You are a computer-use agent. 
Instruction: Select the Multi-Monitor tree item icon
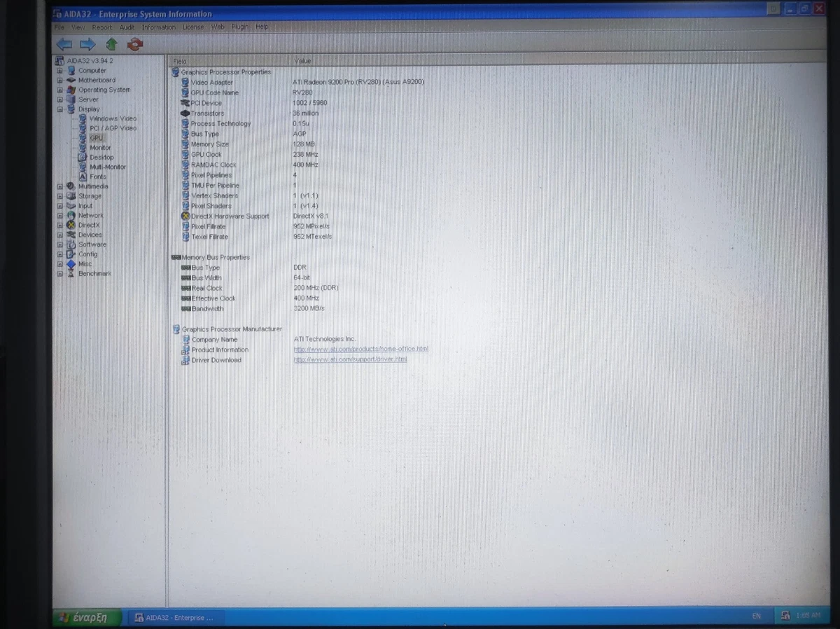pos(83,167)
